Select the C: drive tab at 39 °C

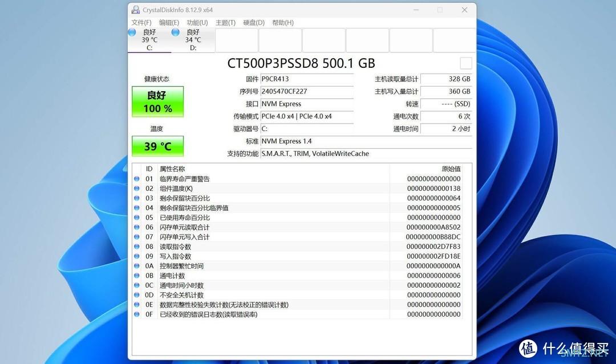(x=149, y=40)
